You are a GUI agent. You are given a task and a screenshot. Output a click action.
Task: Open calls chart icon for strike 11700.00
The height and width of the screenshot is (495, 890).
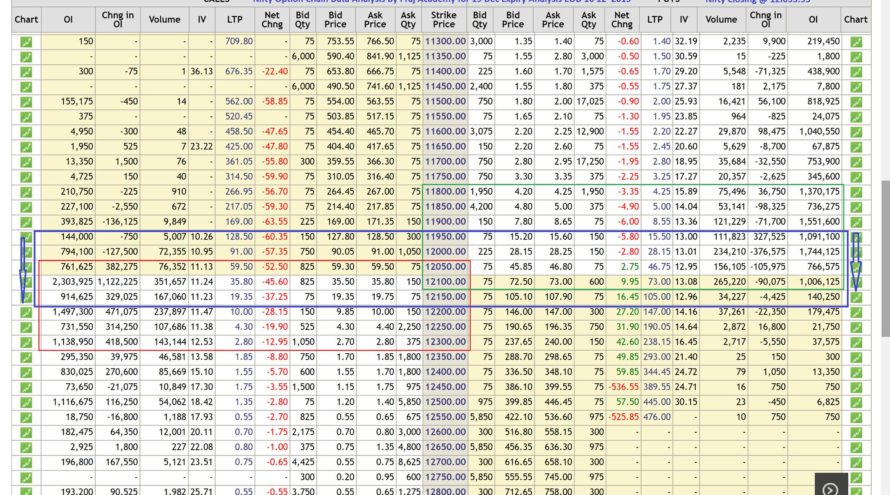(x=26, y=162)
